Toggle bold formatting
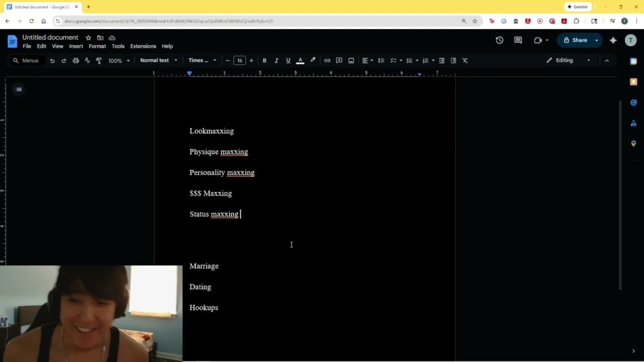The height and width of the screenshot is (362, 644). (x=264, y=60)
